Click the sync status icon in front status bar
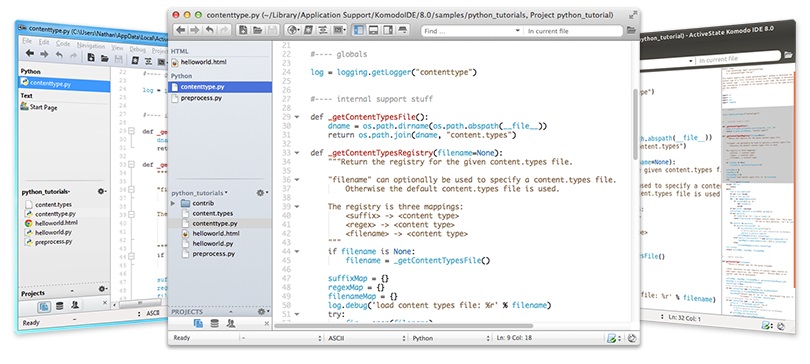The height and width of the screenshot is (364, 810). [x=631, y=339]
